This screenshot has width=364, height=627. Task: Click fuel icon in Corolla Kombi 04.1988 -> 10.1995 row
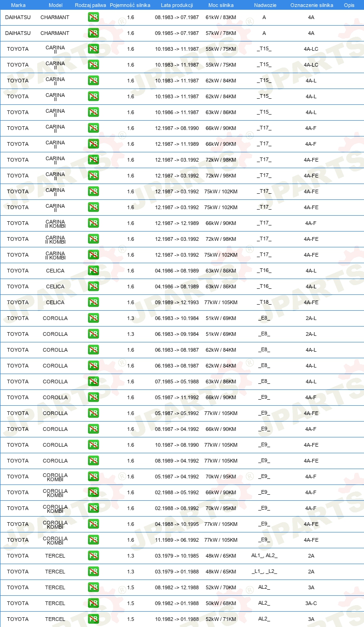(93, 524)
